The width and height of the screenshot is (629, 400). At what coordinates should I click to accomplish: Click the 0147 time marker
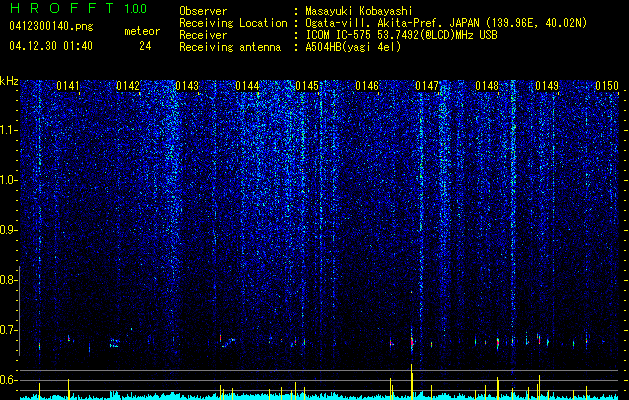pyautogui.click(x=427, y=86)
